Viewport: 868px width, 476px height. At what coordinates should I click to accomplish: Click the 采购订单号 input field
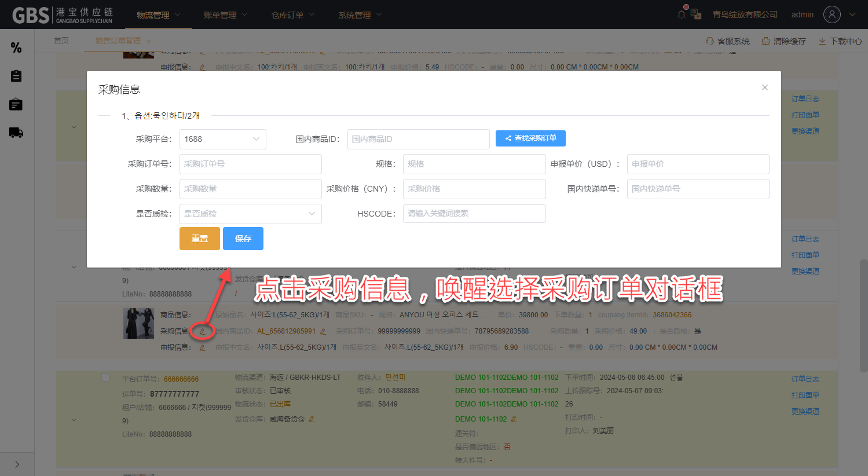pos(250,164)
